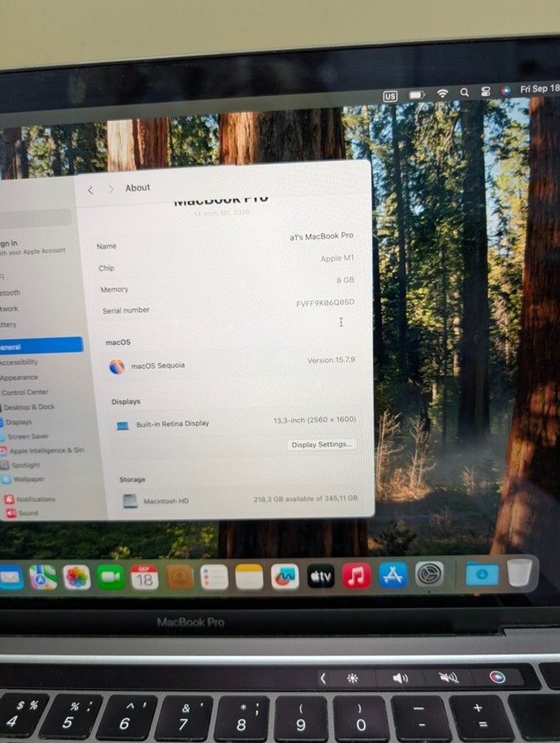Open Contacts in the Dock
Screen dimensions: 560x743
[x=180, y=577]
